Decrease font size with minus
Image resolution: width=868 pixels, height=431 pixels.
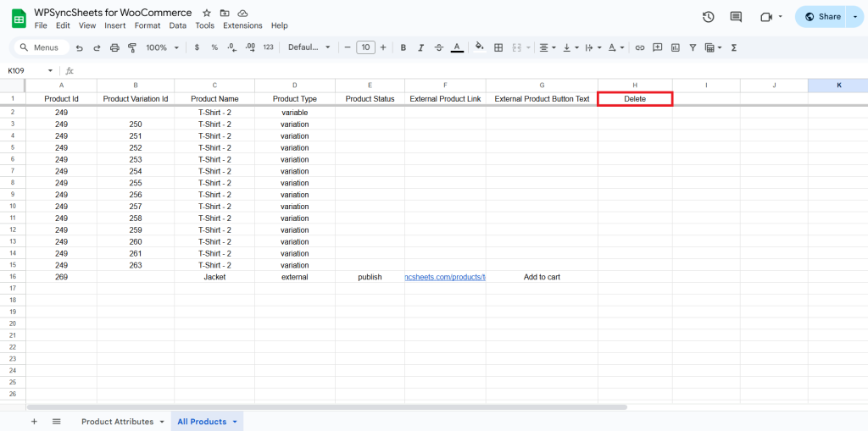tap(348, 47)
